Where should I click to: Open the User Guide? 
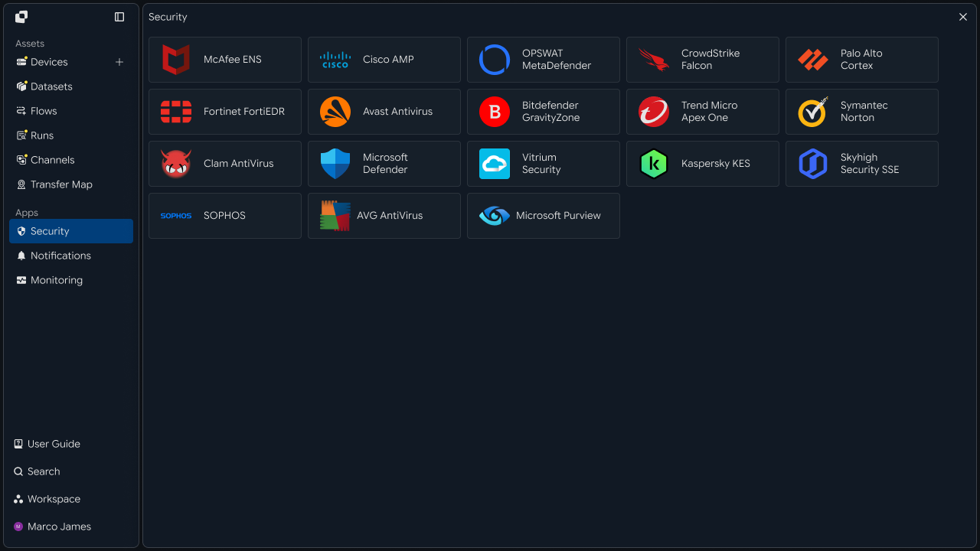pos(71,444)
